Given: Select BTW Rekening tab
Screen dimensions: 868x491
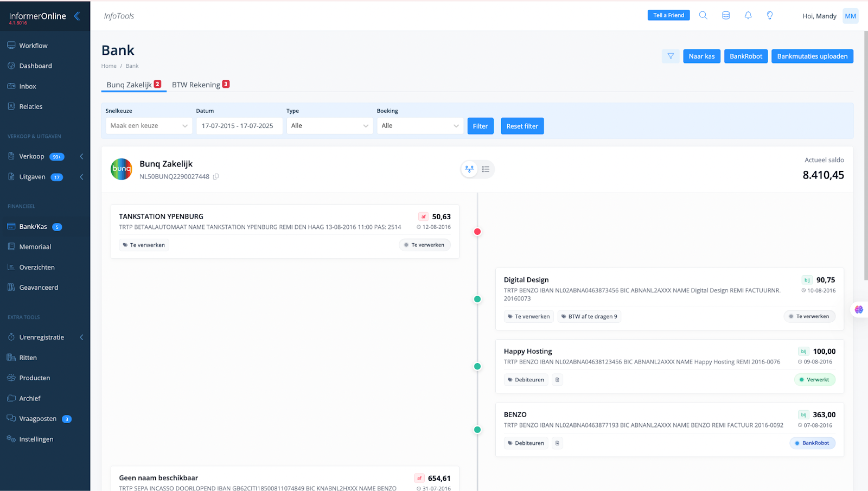Looking at the screenshot, I should coord(201,85).
